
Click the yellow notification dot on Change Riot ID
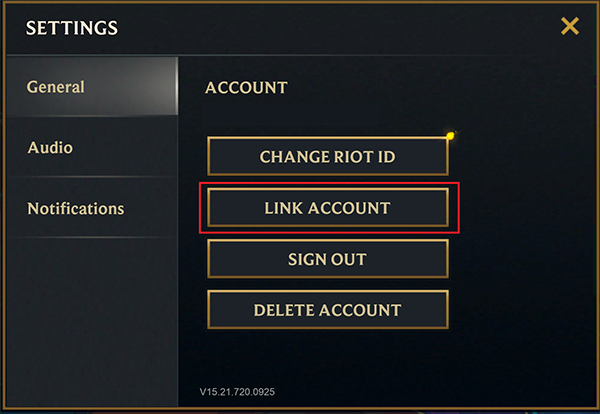click(450, 135)
